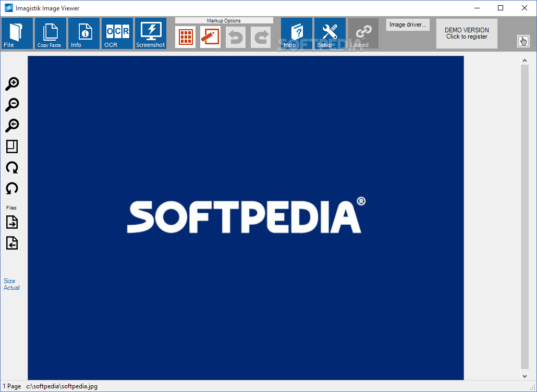The height and width of the screenshot is (392, 537).
Task: Click the 1 Page status text
Action: [x=12, y=386]
